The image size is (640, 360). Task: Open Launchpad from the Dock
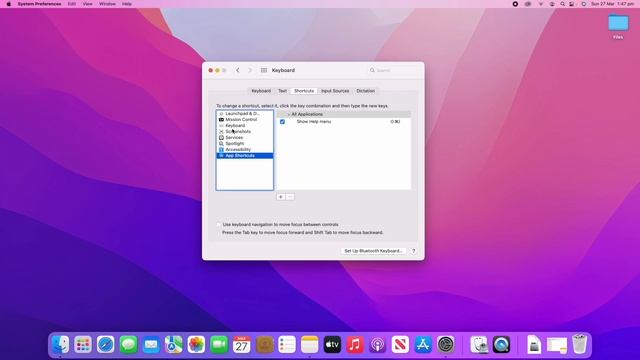click(83, 345)
